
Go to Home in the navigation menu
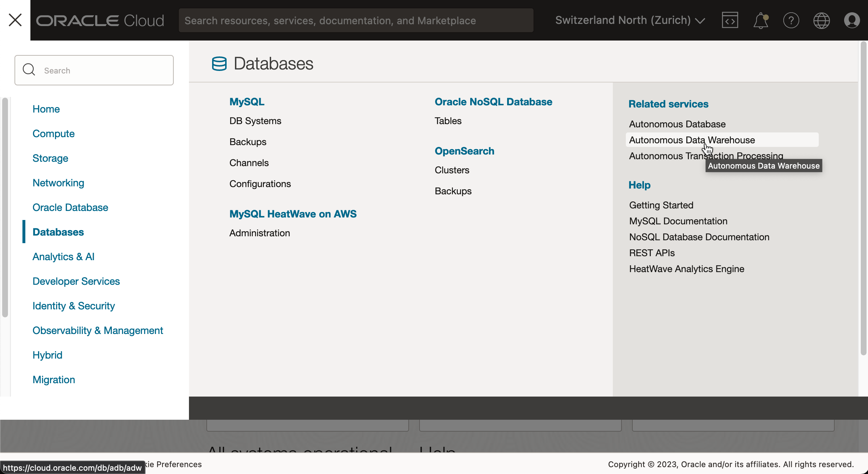pyautogui.click(x=46, y=109)
